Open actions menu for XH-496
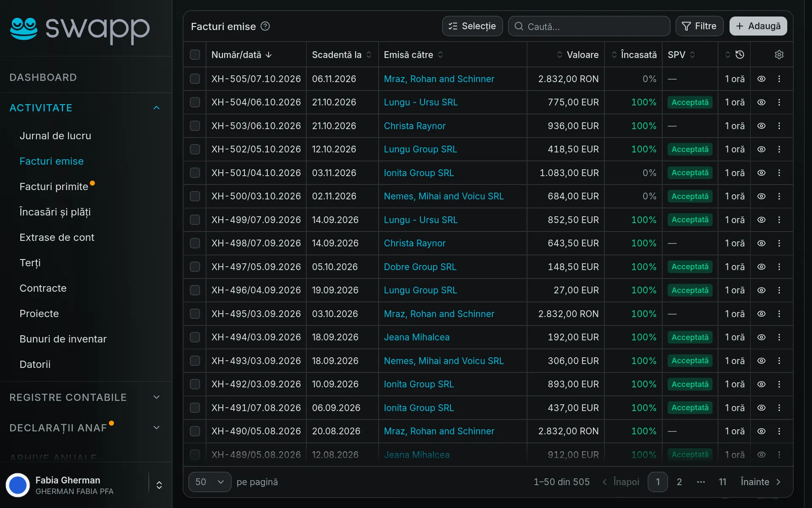The image size is (812, 508). point(779,290)
